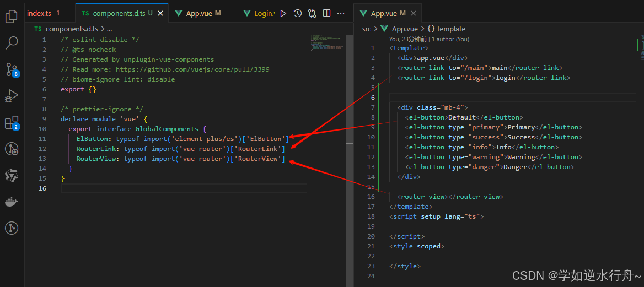Open the Docker view in activity bar
Image resolution: width=644 pixels, height=287 pixels.
pyautogui.click(x=12, y=202)
